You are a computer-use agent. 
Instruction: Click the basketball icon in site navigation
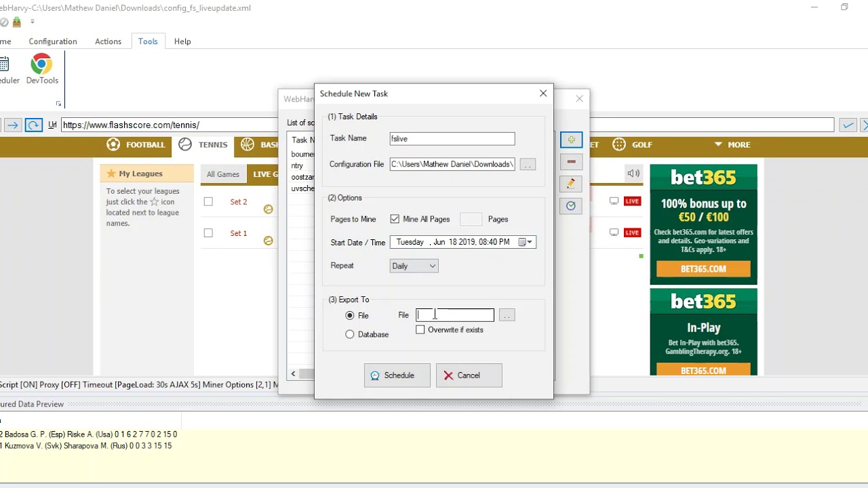247,144
